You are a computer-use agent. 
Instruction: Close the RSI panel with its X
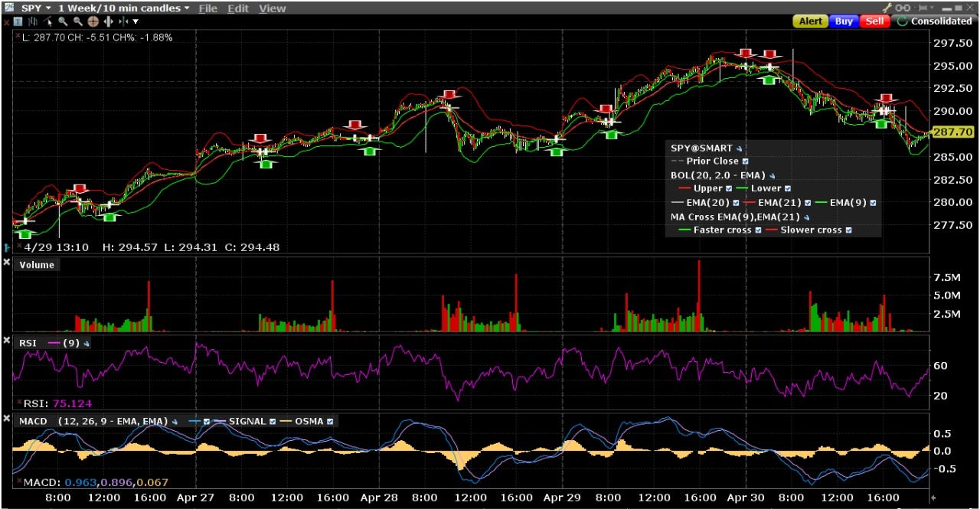[7, 341]
